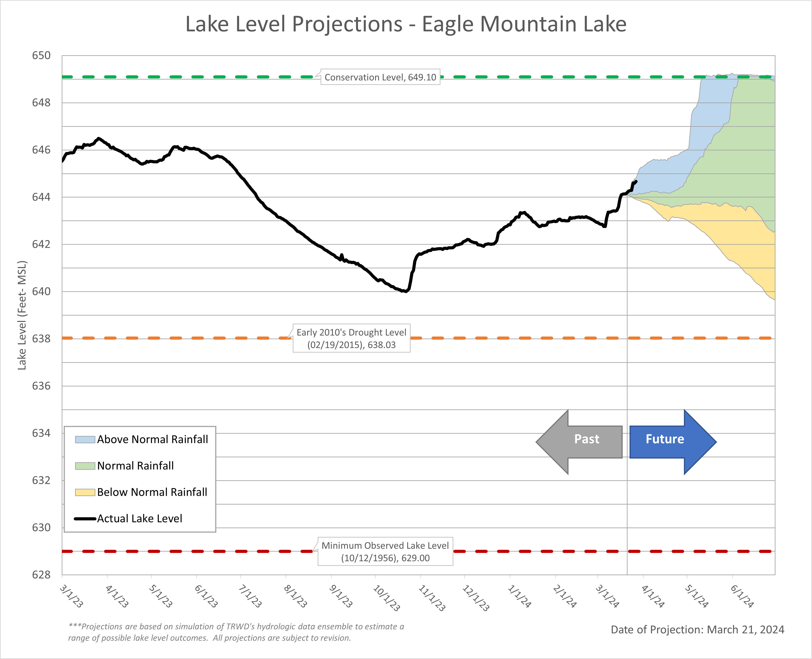Click the 10/1/23 date axis label

point(387,598)
